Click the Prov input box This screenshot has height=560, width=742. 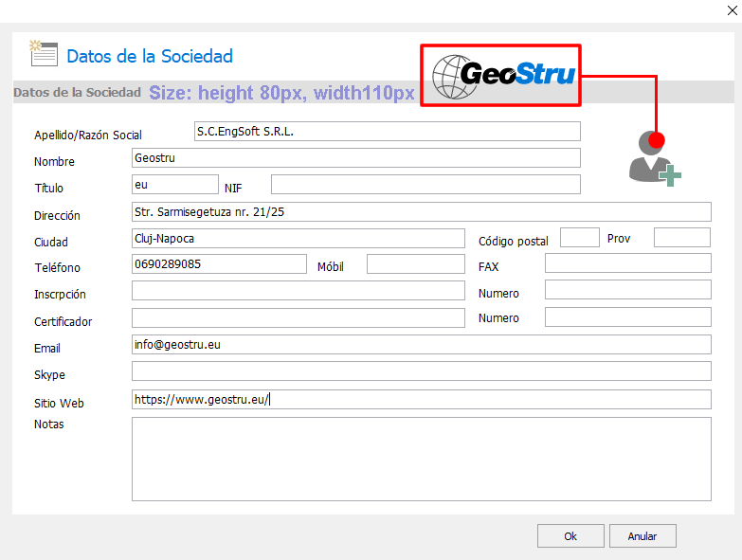coord(682,238)
